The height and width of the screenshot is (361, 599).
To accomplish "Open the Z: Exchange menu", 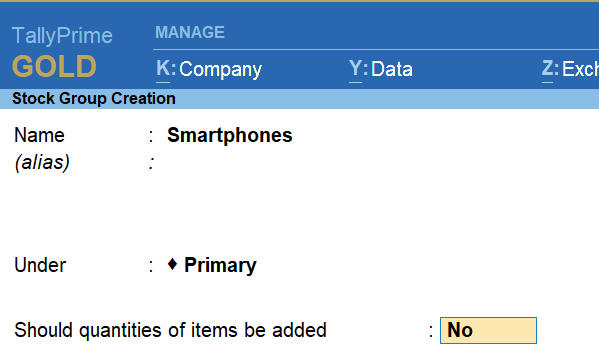I will click(x=570, y=69).
